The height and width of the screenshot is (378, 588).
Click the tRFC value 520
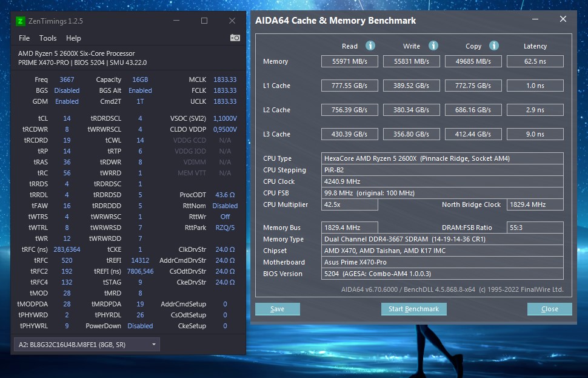click(x=67, y=260)
